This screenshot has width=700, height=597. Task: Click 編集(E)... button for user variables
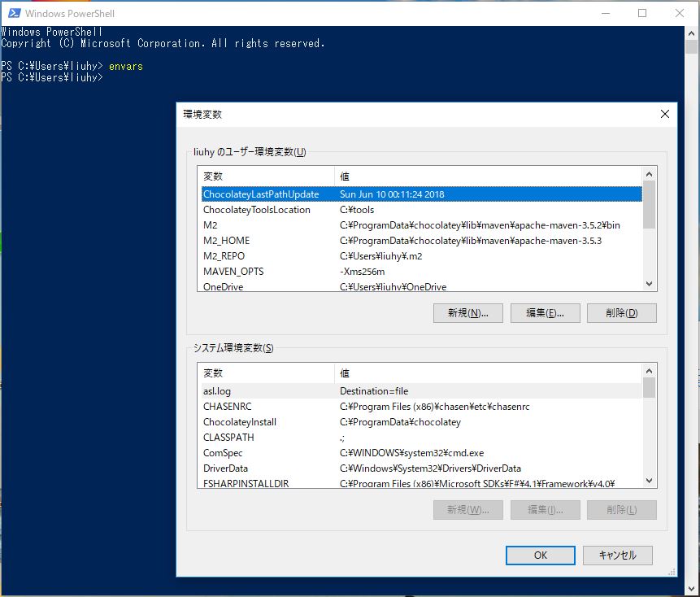pyautogui.click(x=545, y=313)
